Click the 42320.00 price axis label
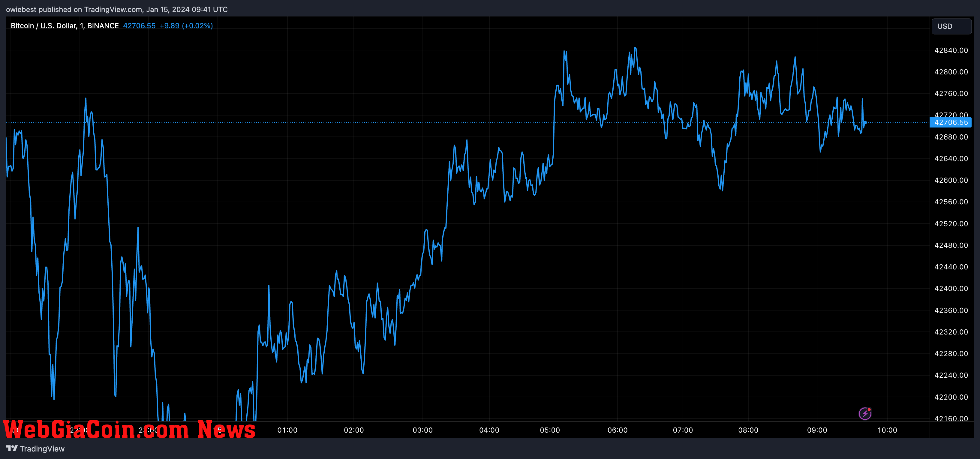 pyautogui.click(x=951, y=332)
